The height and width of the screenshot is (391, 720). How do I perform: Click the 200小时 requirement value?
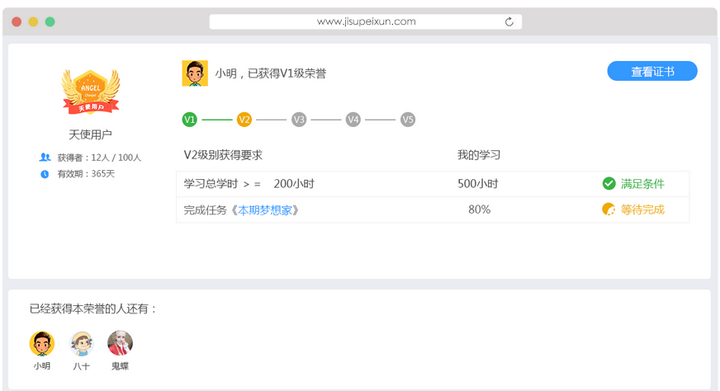[294, 184]
